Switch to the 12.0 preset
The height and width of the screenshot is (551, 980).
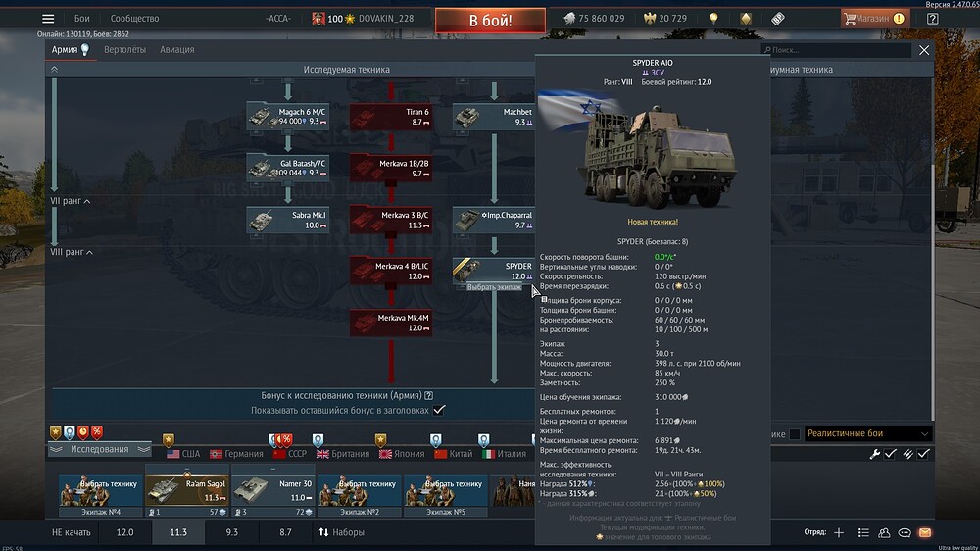125,532
